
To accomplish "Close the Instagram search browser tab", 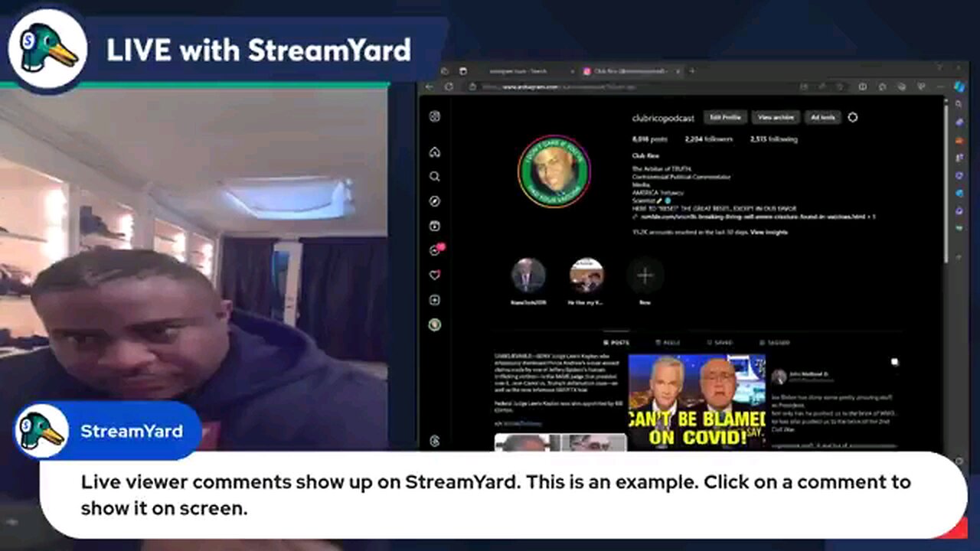I will tap(572, 71).
